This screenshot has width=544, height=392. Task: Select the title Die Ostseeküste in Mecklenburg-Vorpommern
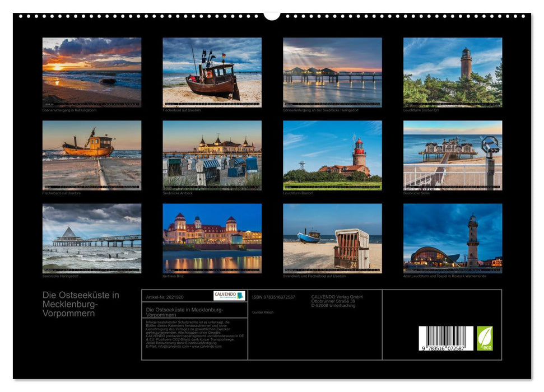(80, 304)
